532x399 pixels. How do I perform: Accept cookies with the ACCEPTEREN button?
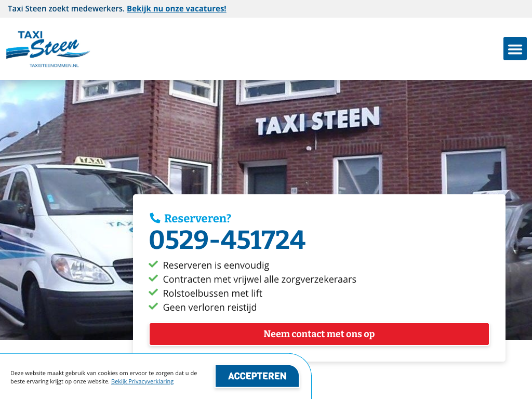coord(257,376)
